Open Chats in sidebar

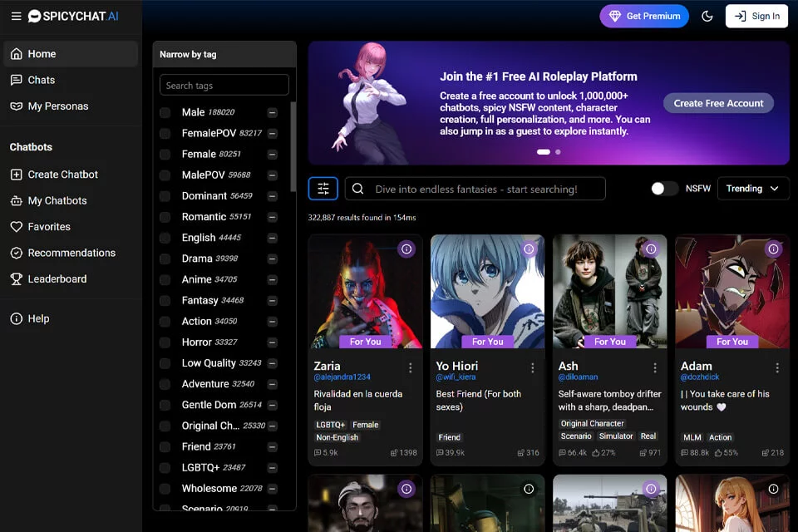pos(71,80)
